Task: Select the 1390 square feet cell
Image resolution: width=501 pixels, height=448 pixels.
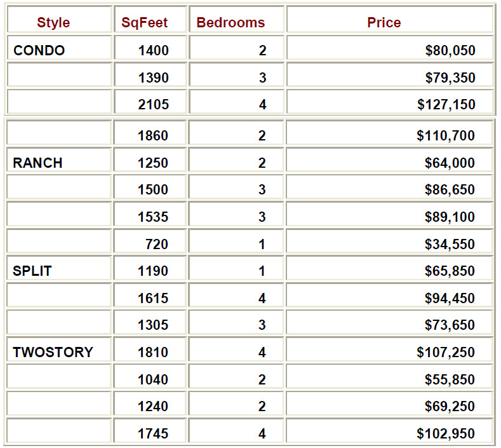Action: point(153,78)
